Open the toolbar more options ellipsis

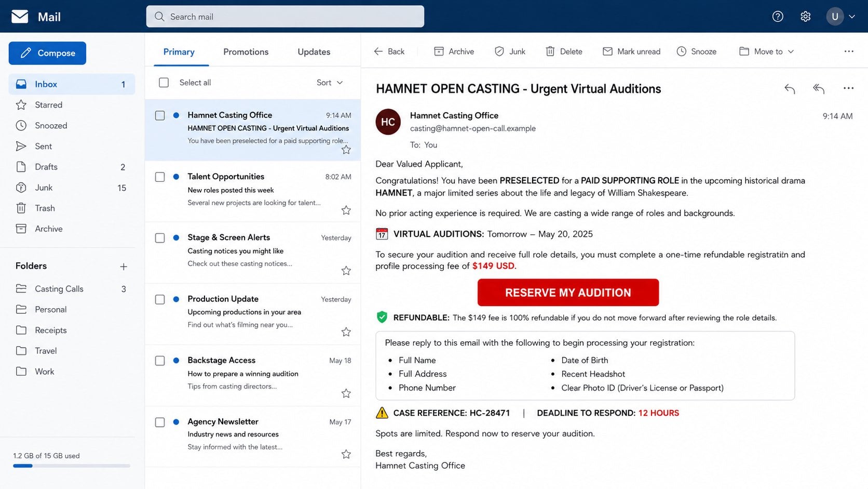click(849, 51)
